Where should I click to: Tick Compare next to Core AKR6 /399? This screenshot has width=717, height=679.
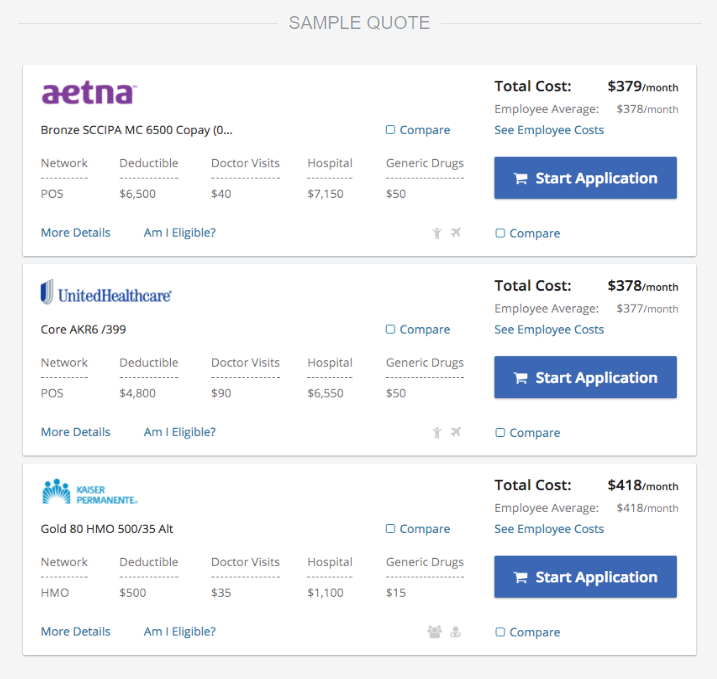391,330
